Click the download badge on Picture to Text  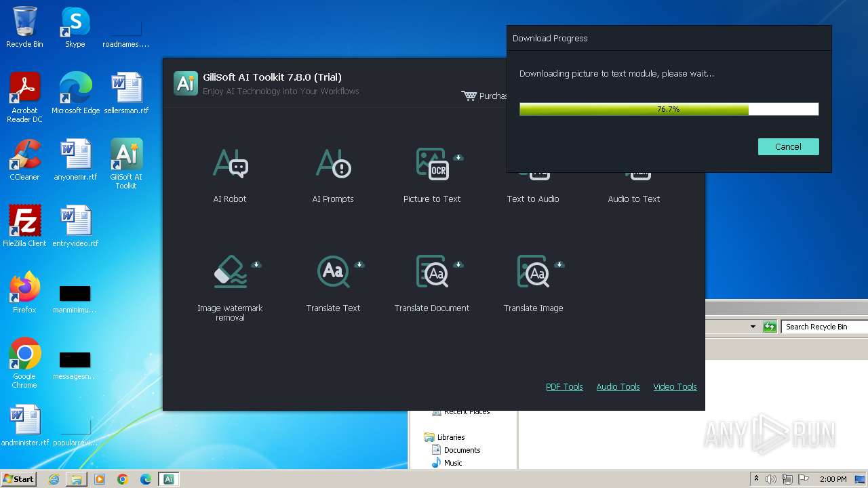pos(458,157)
